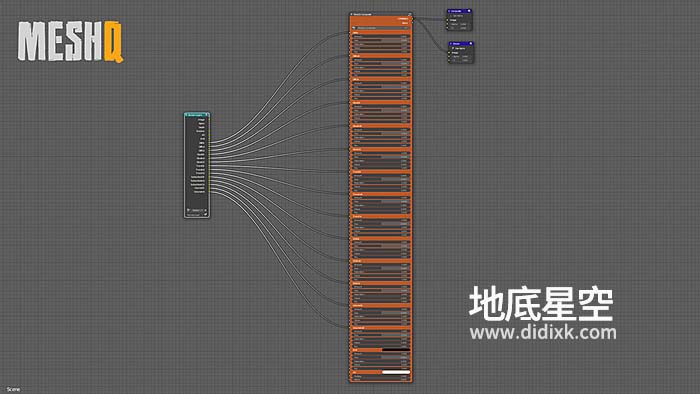Viewport: 700px width, 394px height.
Task: Open the scene dropdown in Render Layers node
Action: click(196, 210)
